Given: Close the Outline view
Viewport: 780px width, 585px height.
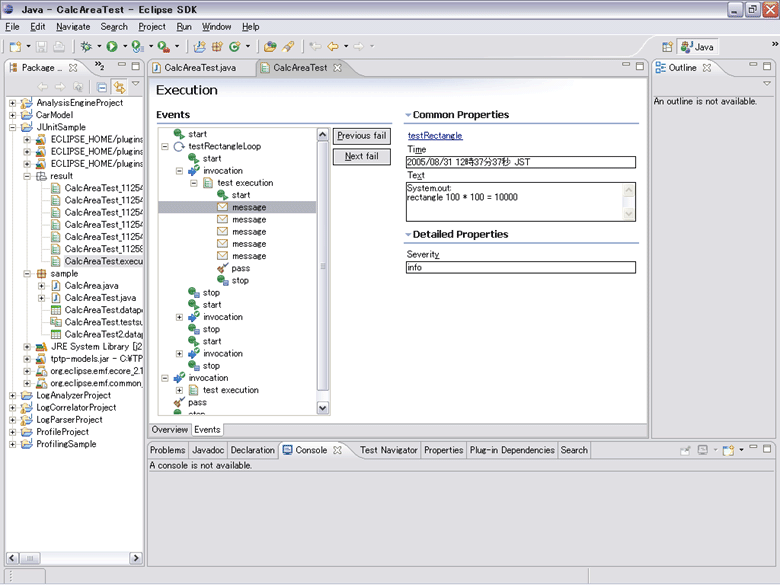Looking at the screenshot, I should [x=707, y=68].
